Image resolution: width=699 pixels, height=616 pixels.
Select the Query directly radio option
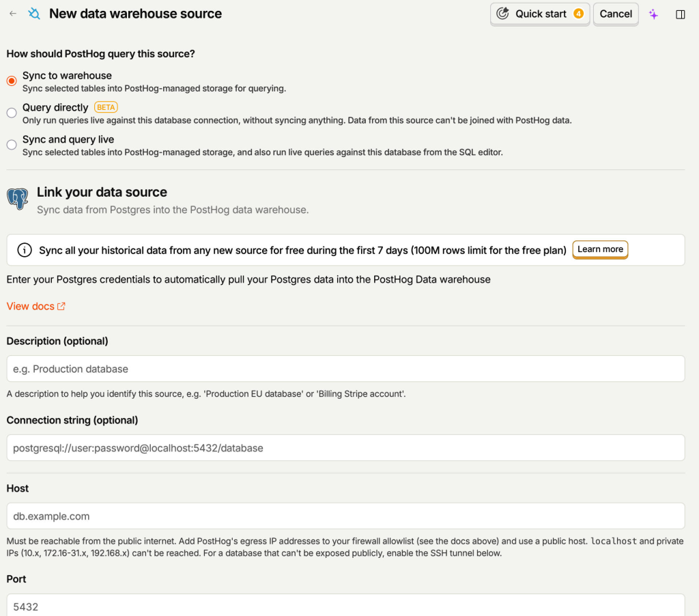[x=12, y=113]
